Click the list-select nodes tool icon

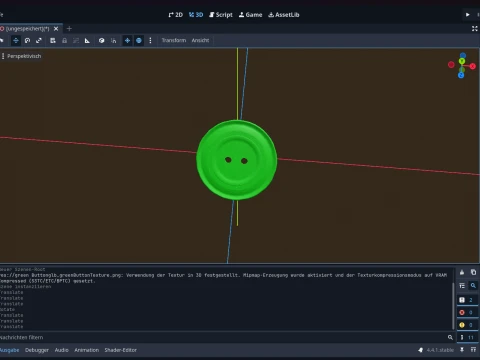point(53,41)
